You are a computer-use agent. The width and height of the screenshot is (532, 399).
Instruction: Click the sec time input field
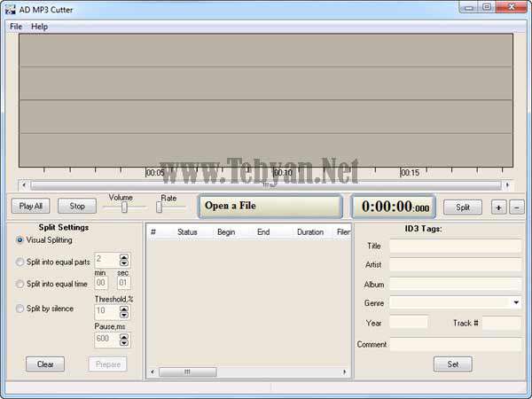(x=123, y=283)
